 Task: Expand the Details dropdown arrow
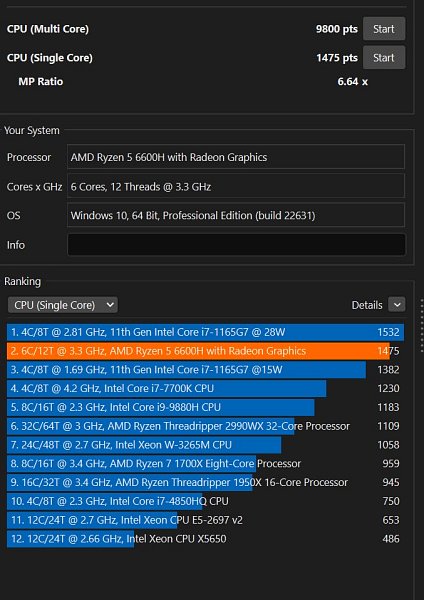tap(397, 305)
